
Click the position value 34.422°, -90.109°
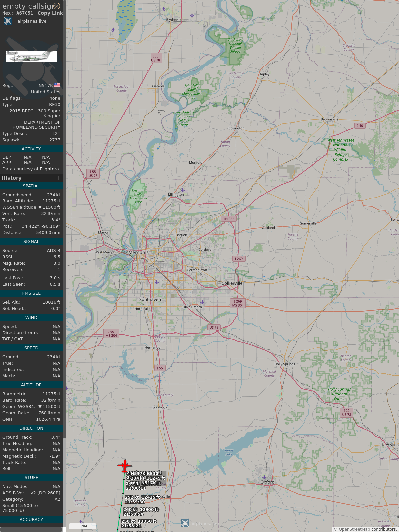(41, 226)
